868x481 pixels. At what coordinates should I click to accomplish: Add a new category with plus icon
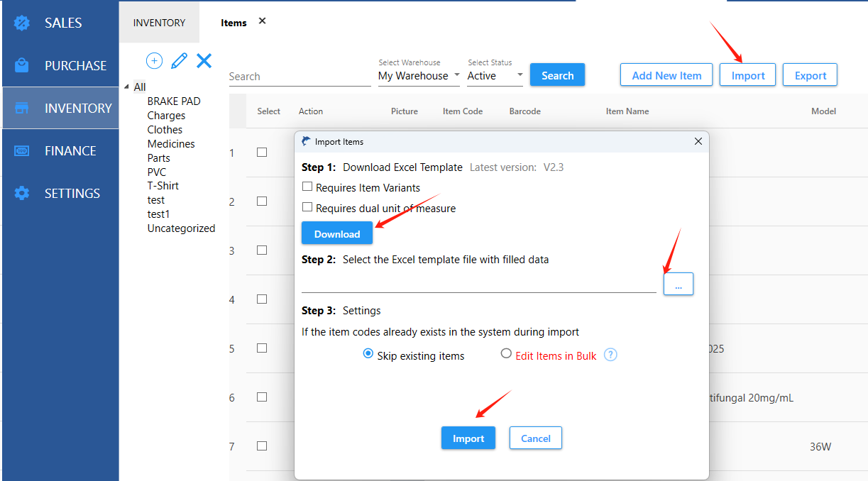[x=154, y=61]
